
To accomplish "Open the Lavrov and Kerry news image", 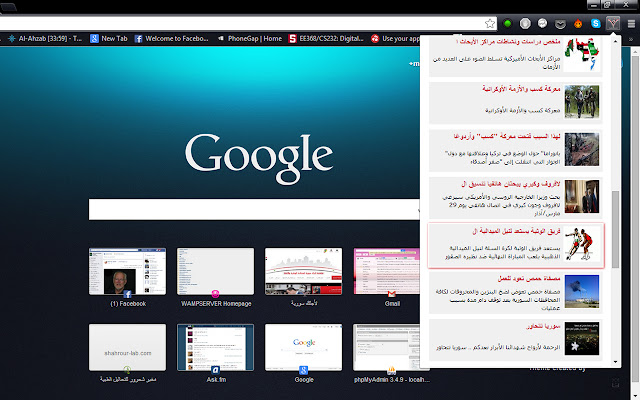I will pyautogui.click(x=582, y=196).
